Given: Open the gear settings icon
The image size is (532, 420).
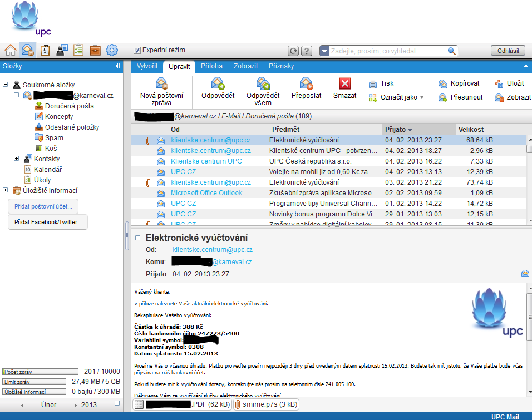Looking at the screenshot, I should pos(112,50).
